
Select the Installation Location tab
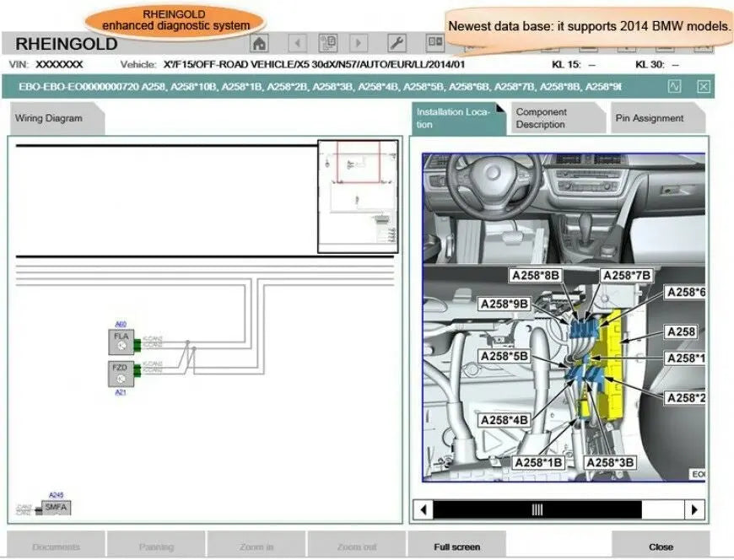[456, 116]
